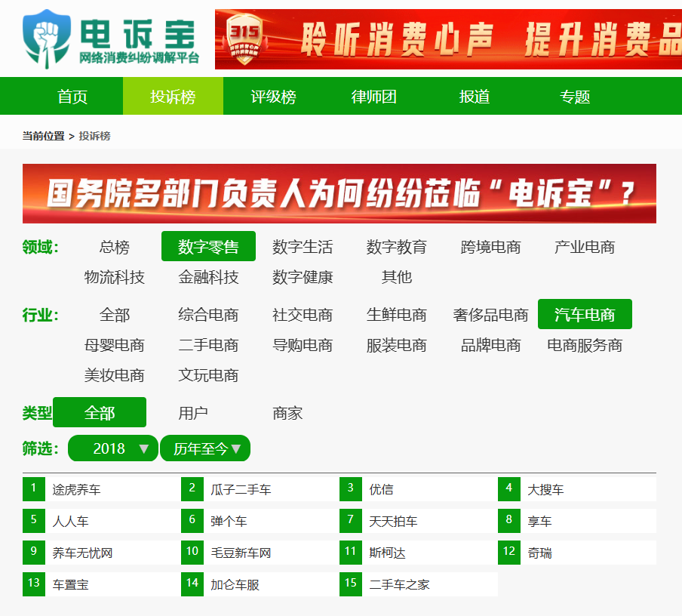The height and width of the screenshot is (616, 682).
Task: Expand the 历年至今 period dropdown
Action: pyautogui.click(x=205, y=448)
